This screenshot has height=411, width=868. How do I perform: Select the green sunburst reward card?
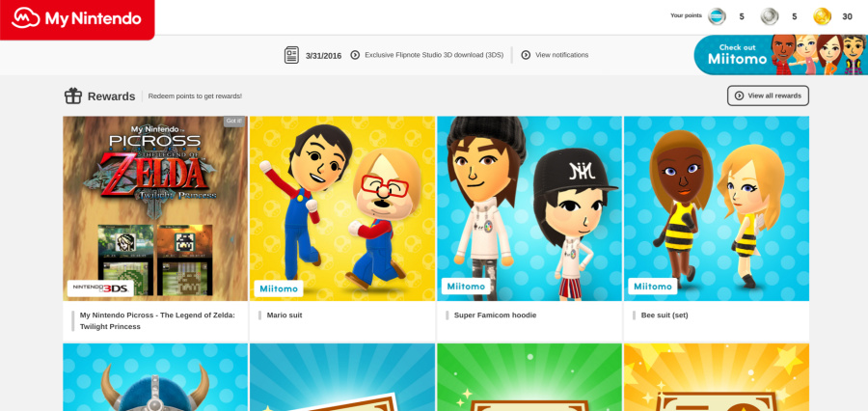click(x=529, y=377)
